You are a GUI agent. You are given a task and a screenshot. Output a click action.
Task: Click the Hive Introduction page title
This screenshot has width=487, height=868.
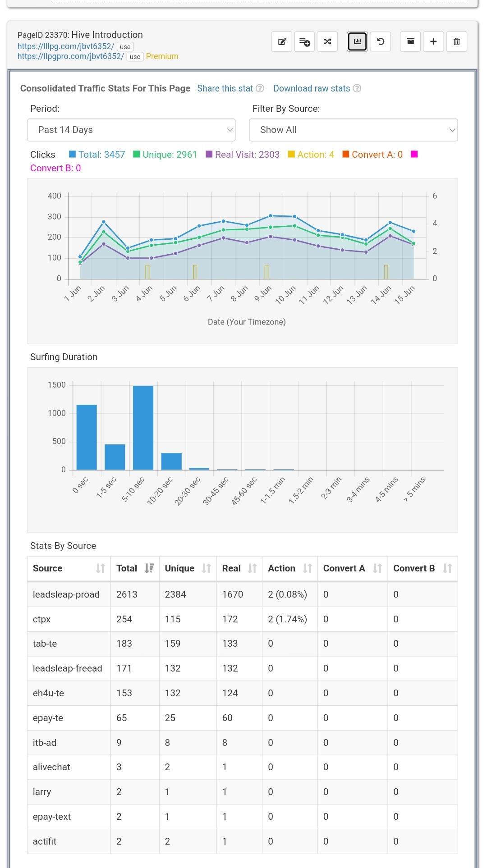pos(107,35)
